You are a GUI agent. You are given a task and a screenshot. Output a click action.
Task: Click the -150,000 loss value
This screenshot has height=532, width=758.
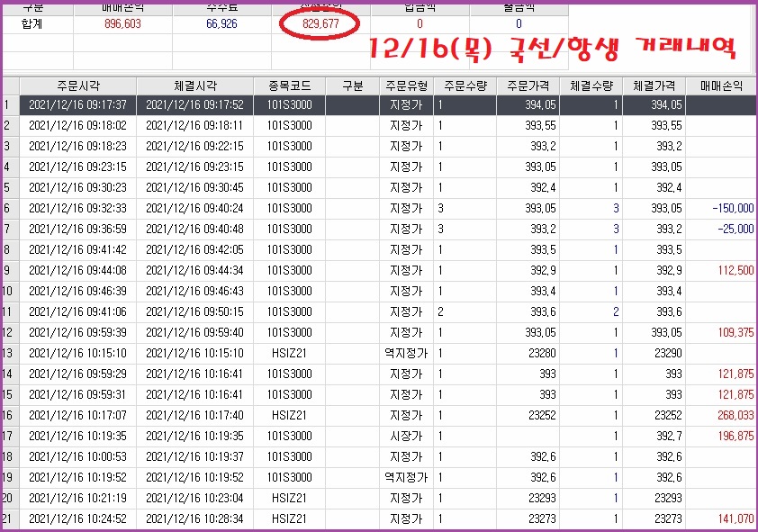[x=732, y=208]
